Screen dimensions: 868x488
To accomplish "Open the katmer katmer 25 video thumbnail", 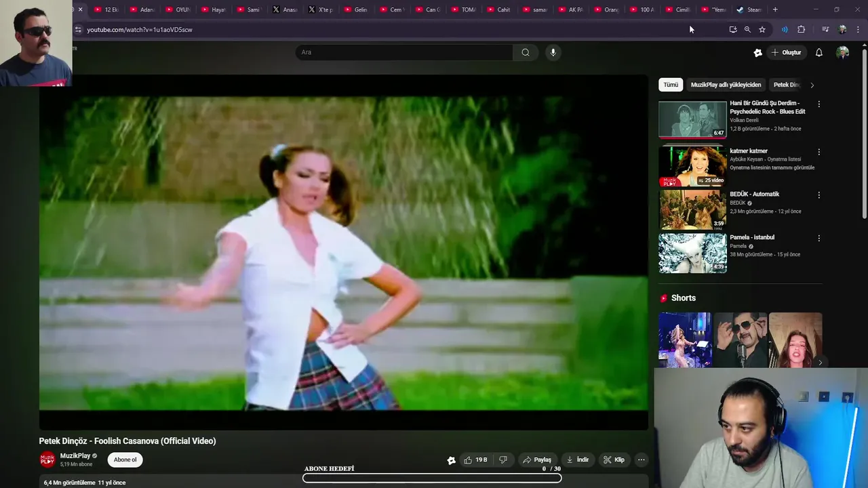I will [692, 166].
